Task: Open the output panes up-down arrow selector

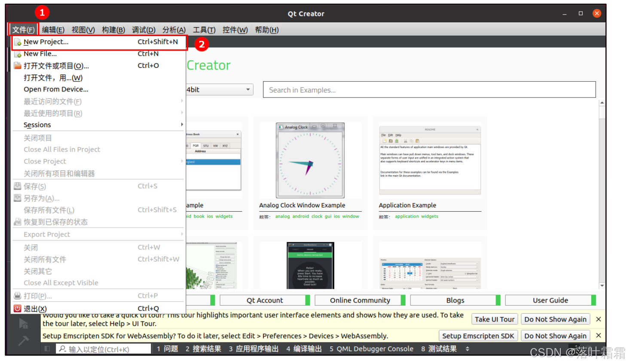Action: pyautogui.click(x=467, y=349)
